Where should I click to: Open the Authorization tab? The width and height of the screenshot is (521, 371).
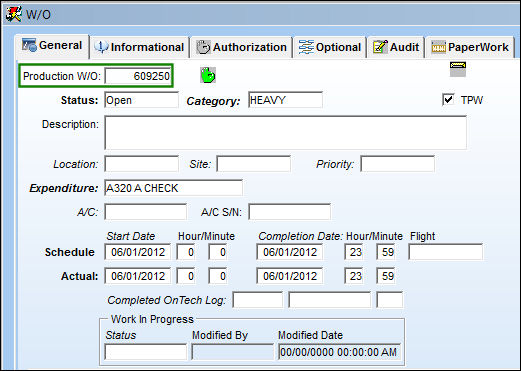(241, 47)
